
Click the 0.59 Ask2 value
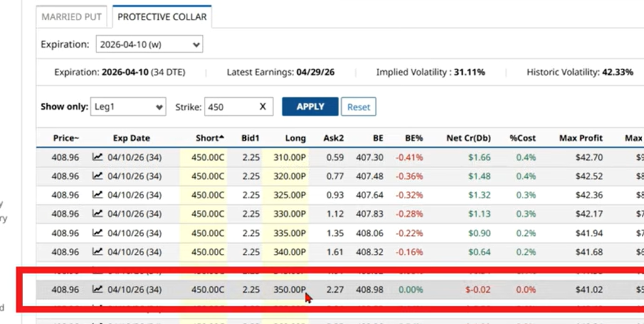pyautogui.click(x=335, y=157)
